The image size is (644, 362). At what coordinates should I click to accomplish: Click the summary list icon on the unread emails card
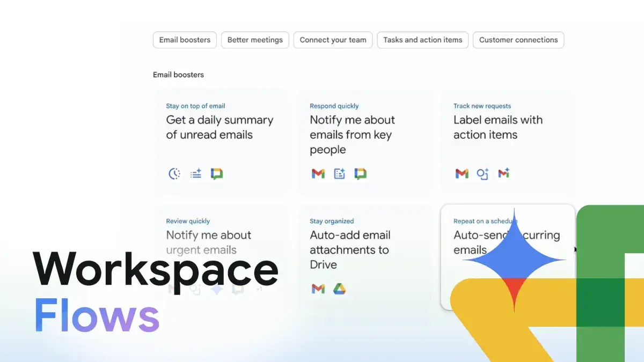click(195, 173)
